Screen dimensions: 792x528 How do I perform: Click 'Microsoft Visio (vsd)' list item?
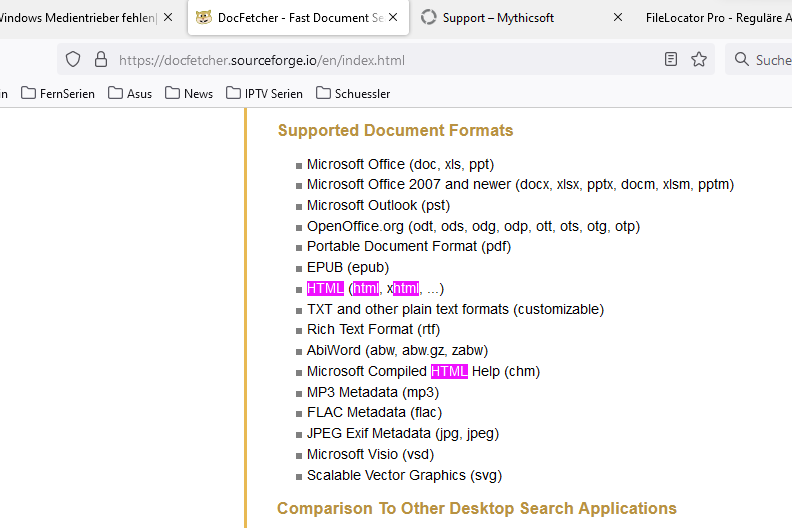pyautogui.click(x=371, y=455)
